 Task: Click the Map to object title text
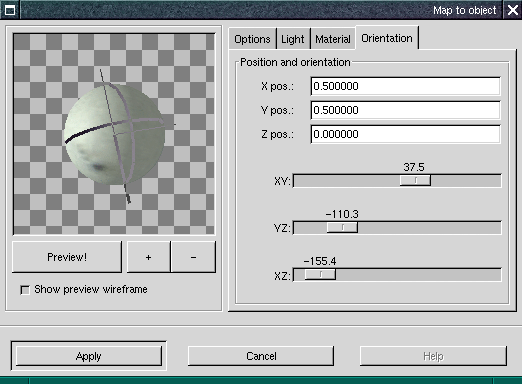pos(465,10)
